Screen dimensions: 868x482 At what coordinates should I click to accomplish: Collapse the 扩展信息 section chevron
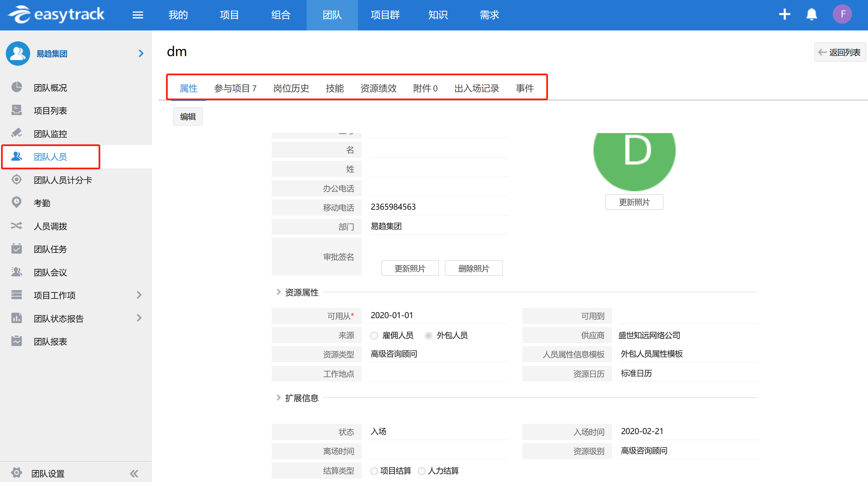279,398
